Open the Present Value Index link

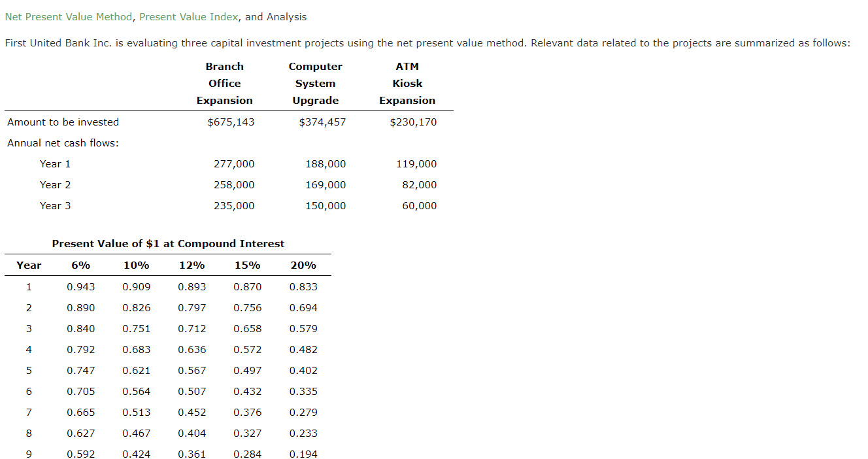pos(189,16)
